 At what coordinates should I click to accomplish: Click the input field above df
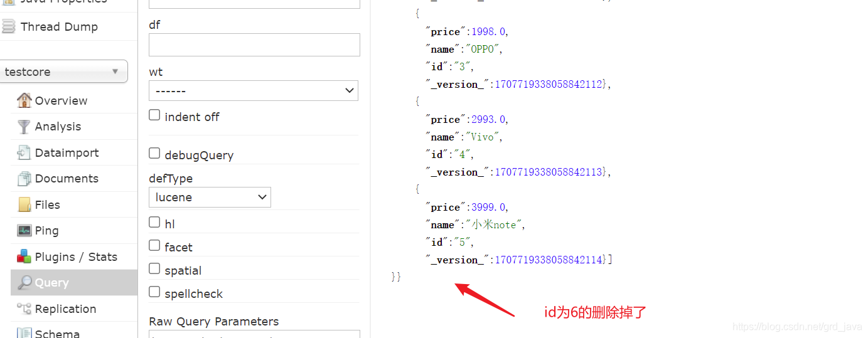[254, 3]
